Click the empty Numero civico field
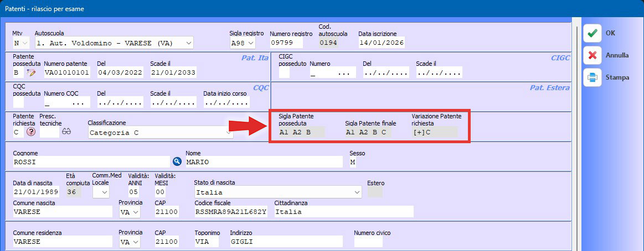The height and width of the screenshot is (251, 644). (x=368, y=242)
